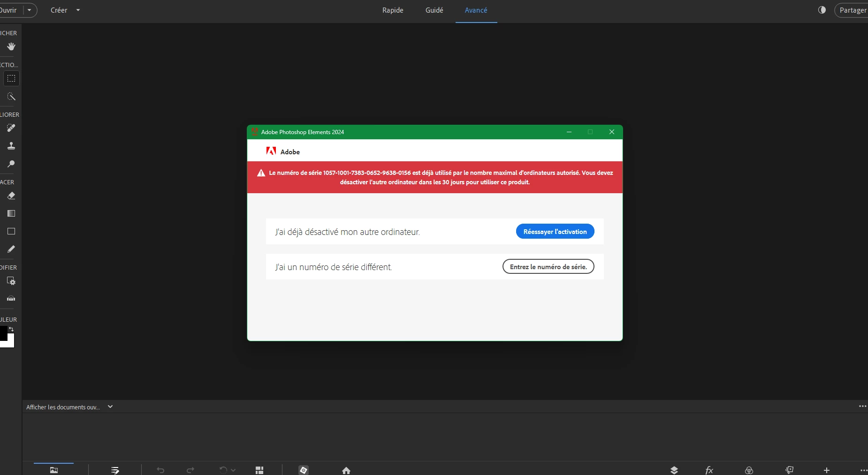
Task: Select the Eraser tool
Action: (11, 196)
